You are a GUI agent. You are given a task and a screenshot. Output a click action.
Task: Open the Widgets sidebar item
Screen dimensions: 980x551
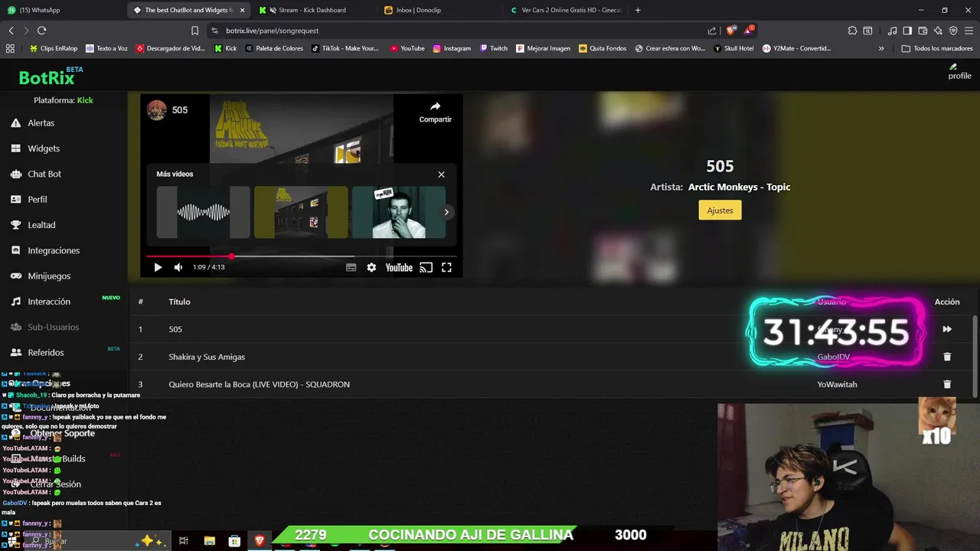click(x=44, y=148)
